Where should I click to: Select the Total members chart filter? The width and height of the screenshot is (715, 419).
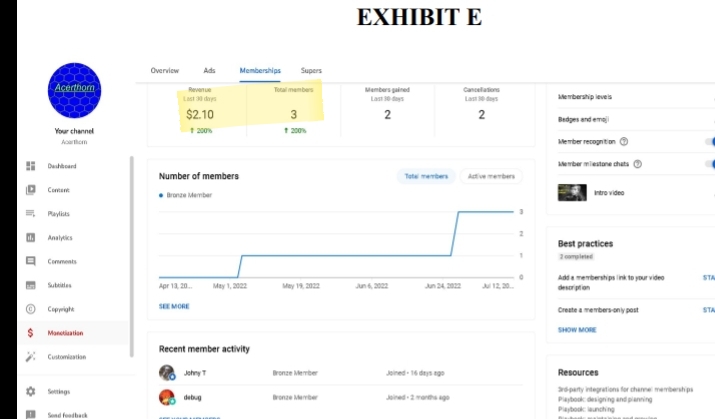coord(426,176)
